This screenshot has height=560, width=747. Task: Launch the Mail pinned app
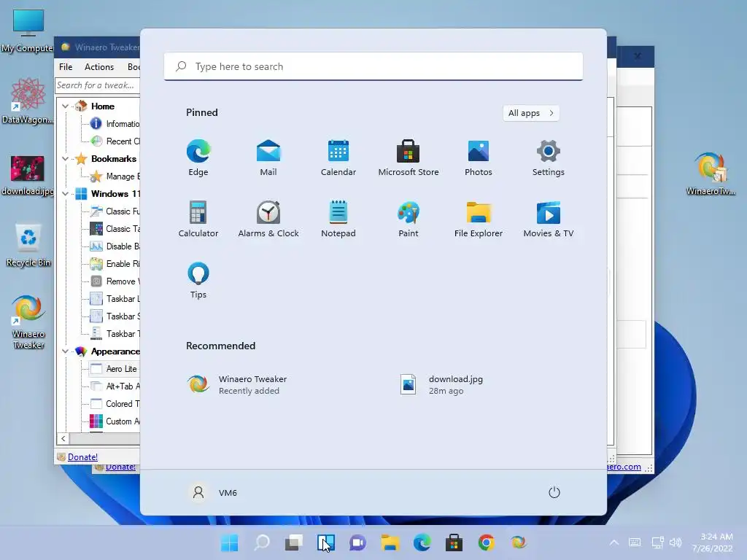[268, 158]
